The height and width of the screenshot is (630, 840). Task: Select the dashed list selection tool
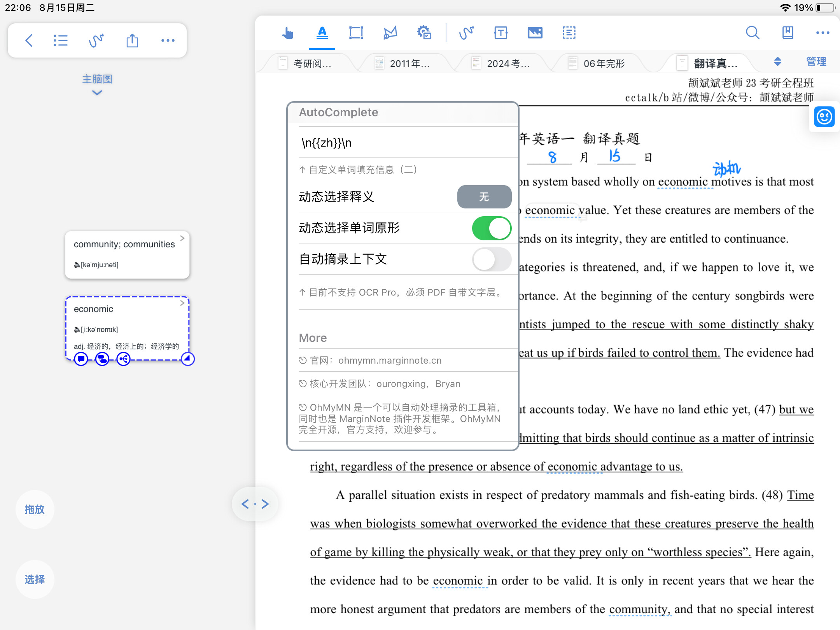(569, 33)
